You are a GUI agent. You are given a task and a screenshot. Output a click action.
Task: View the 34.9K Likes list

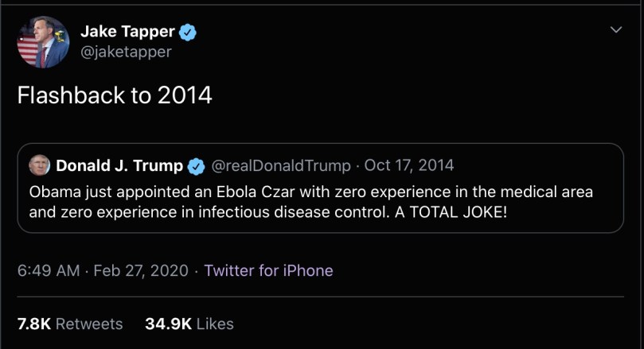click(189, 324)
